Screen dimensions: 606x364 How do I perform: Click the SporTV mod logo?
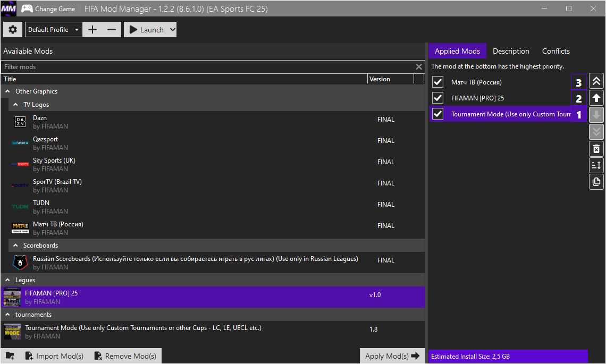(x=20, y=185)
